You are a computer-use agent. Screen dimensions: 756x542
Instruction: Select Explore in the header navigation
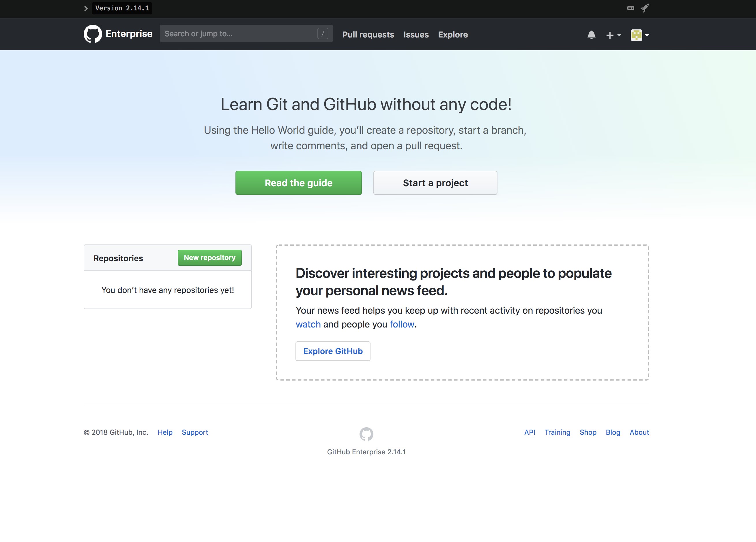(x=453, y=35)
